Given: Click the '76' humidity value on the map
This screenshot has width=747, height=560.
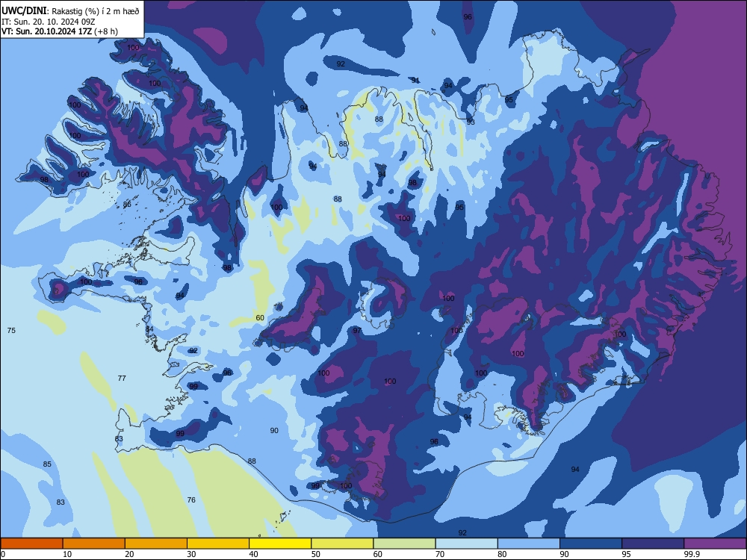Looking at the screenshot, I should click(x=191, y=500).
